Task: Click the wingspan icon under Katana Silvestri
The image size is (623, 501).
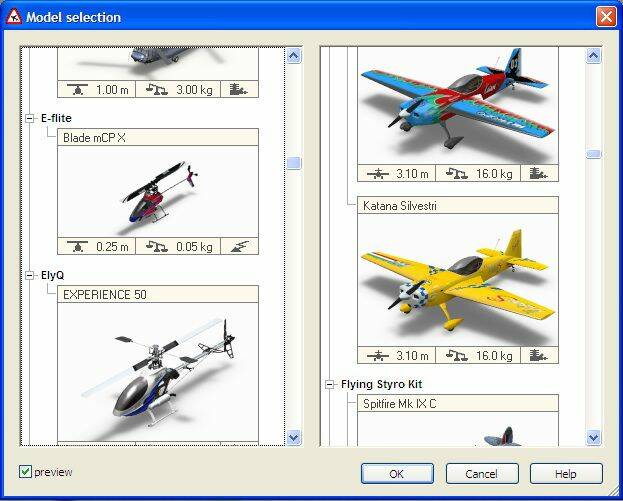Action: click(x=376, y=355)
